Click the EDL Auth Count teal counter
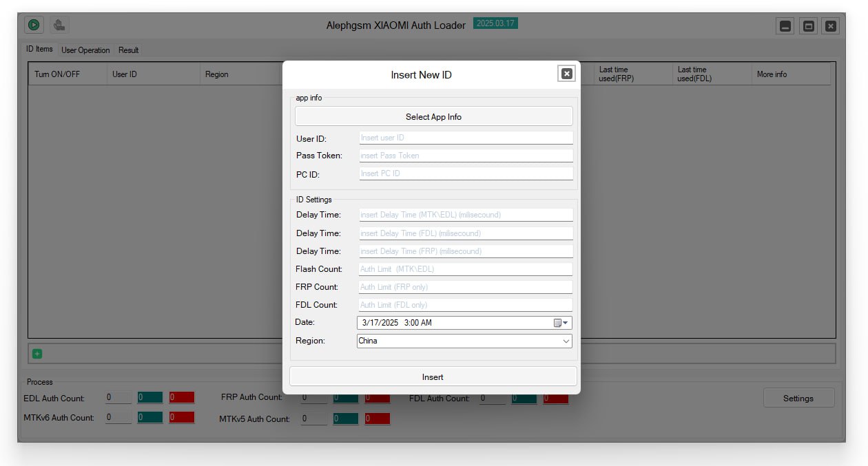The height and width of the screenshot is (466, 868). (x=150, y=398)
